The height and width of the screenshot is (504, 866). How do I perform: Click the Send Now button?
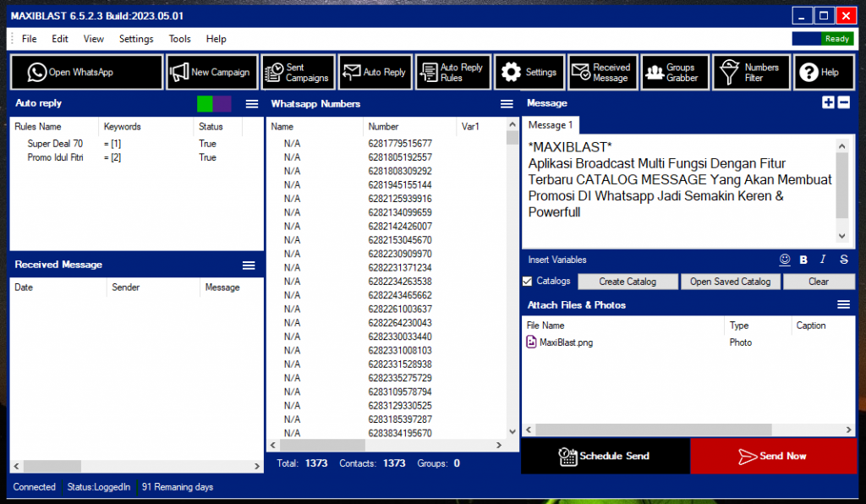pos(773,457)
